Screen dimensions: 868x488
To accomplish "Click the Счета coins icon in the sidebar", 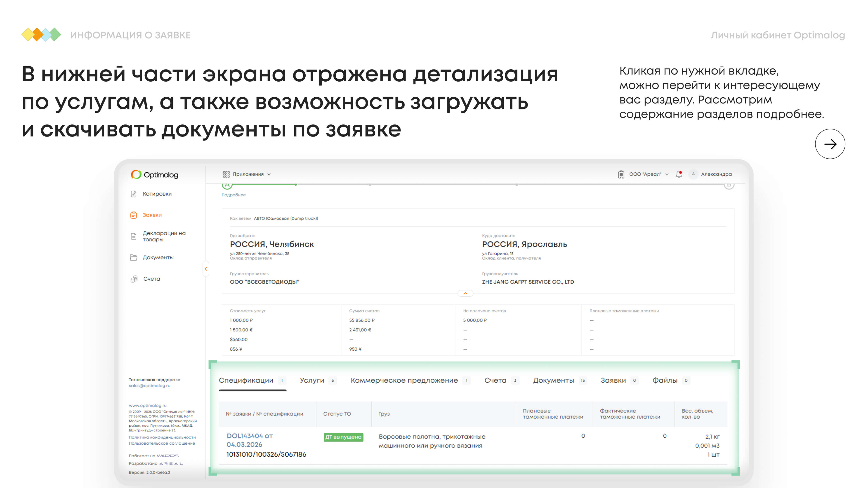I will (x=134, y=279).
